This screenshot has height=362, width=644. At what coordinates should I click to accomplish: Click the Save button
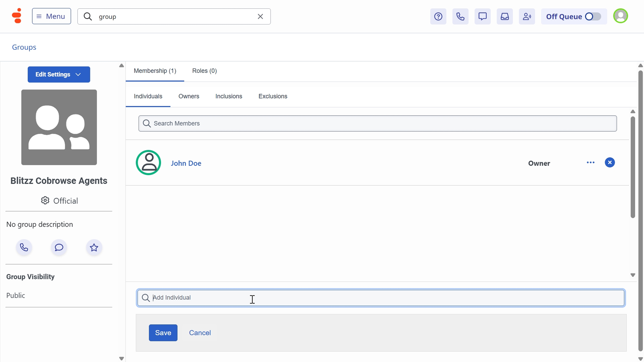coord(163,333)
